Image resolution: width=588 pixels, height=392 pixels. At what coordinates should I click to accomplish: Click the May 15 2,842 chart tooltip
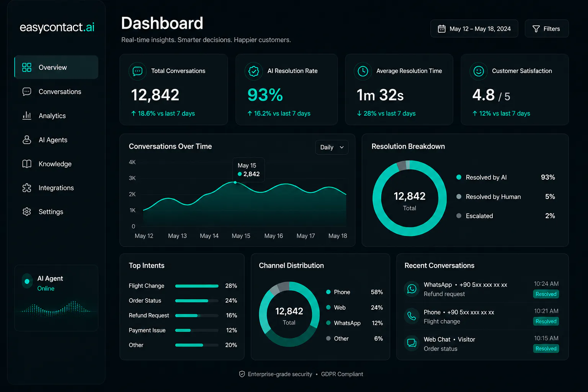point(248,170)
